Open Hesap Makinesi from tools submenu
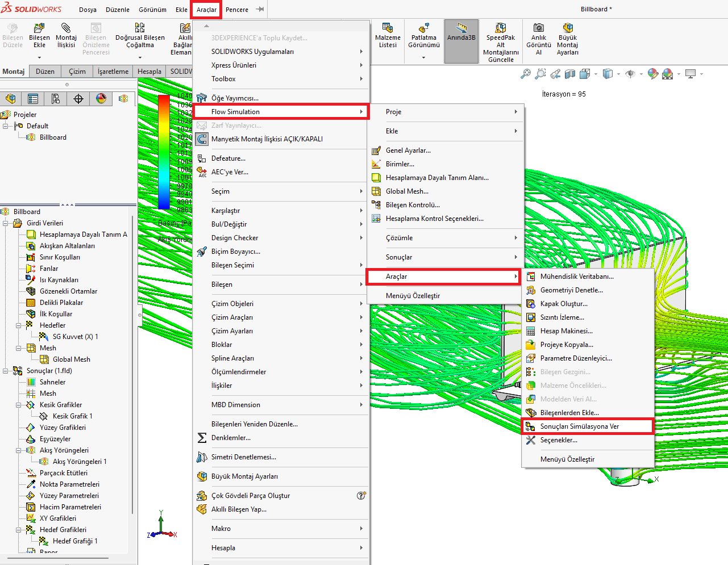Screen dimensions: 728x565 point(566,331)
